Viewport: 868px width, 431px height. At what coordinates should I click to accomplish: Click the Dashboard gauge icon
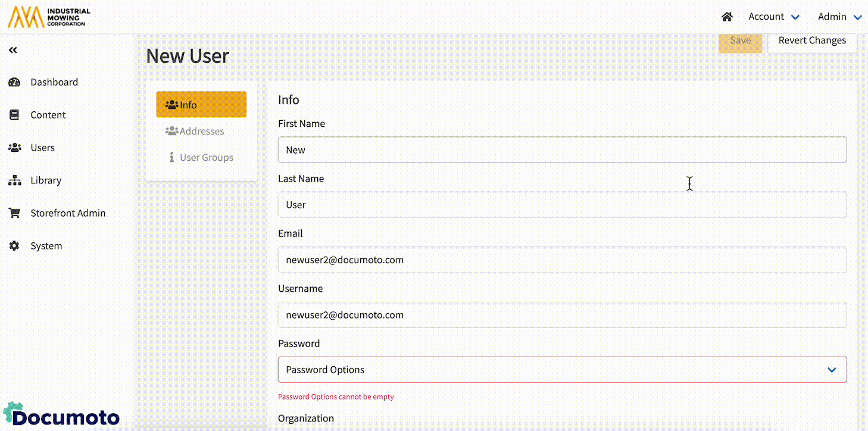[x=14, y=82]
